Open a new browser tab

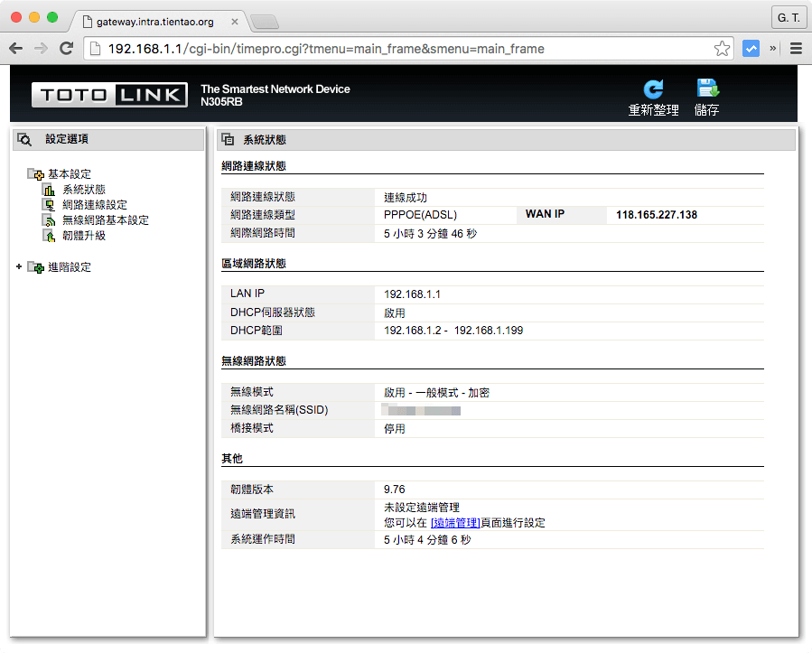[263, 21]
